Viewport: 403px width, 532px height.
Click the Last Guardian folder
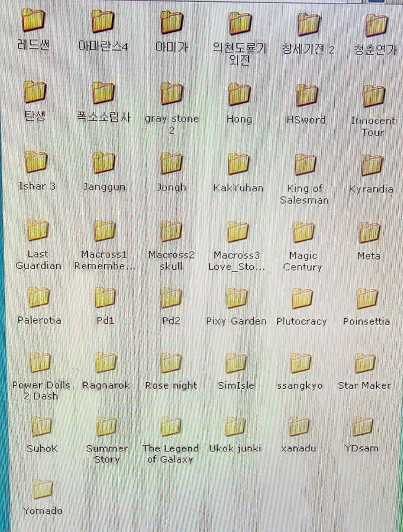pos(38,231)
